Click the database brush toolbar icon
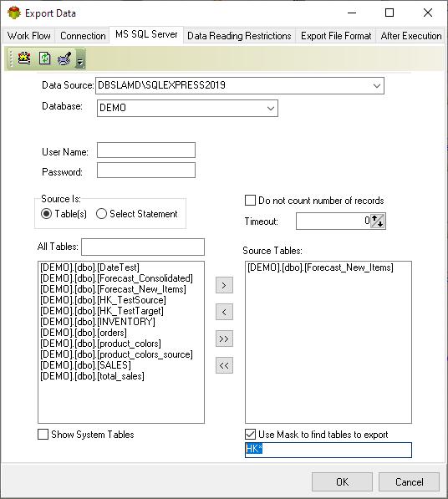The image size is (448, 499). coord(64,59)
